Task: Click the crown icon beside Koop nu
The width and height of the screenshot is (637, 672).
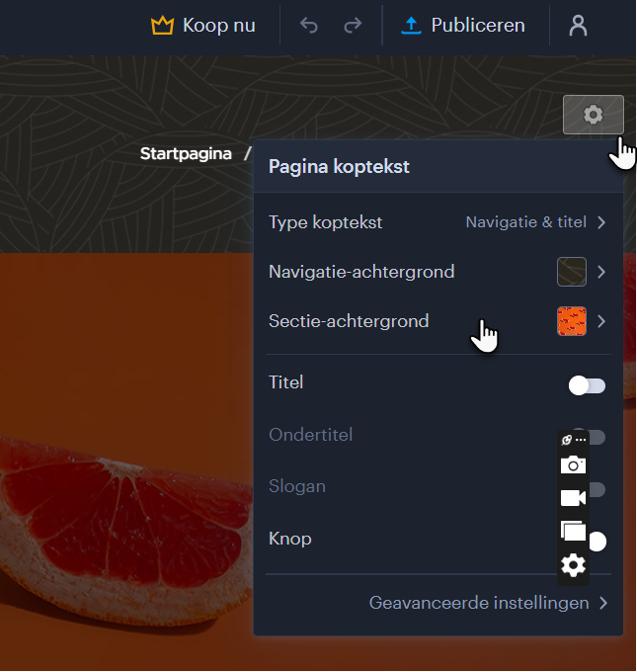Action: pyautogui.click(x=162, y=26)
